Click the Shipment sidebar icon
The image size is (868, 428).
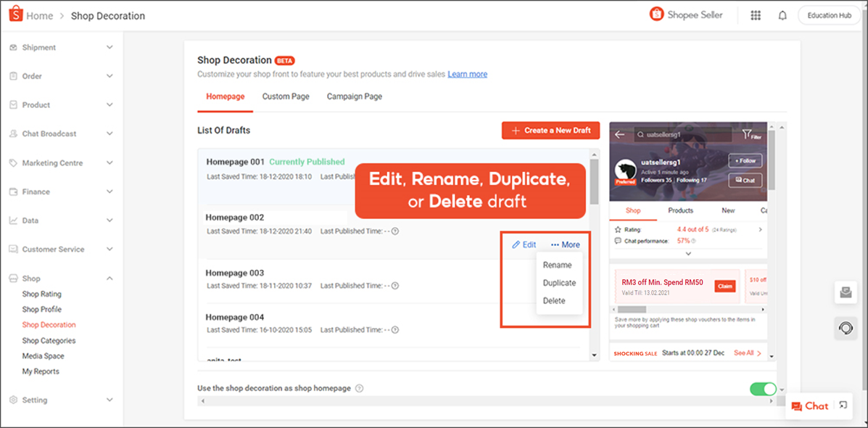pos(13,48)
